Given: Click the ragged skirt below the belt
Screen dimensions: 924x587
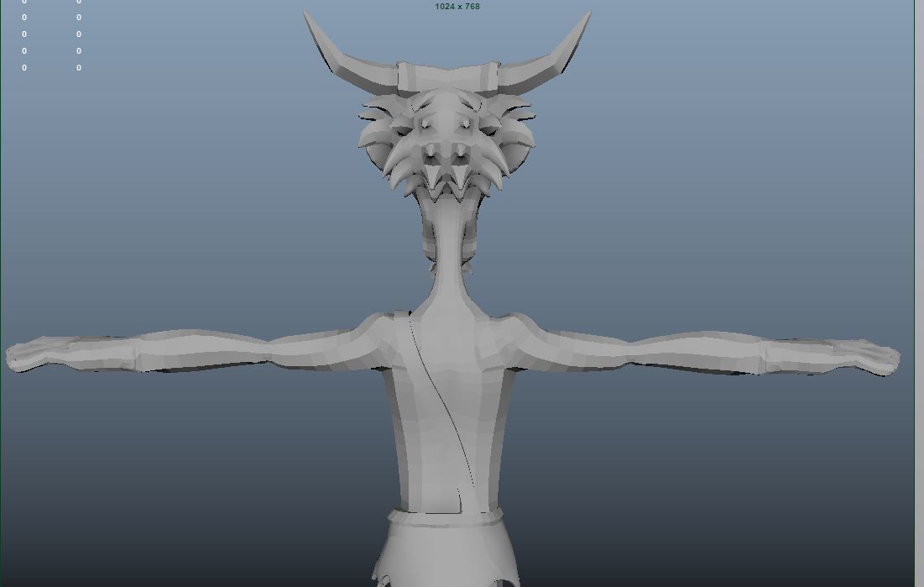Looking at the screenshot, I should coord(446,556).
